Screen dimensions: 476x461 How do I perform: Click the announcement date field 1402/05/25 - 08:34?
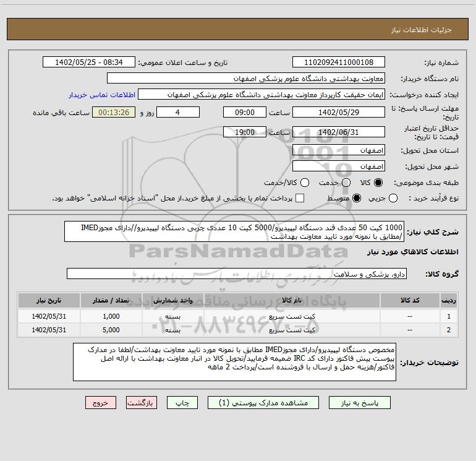coord(89,62)
